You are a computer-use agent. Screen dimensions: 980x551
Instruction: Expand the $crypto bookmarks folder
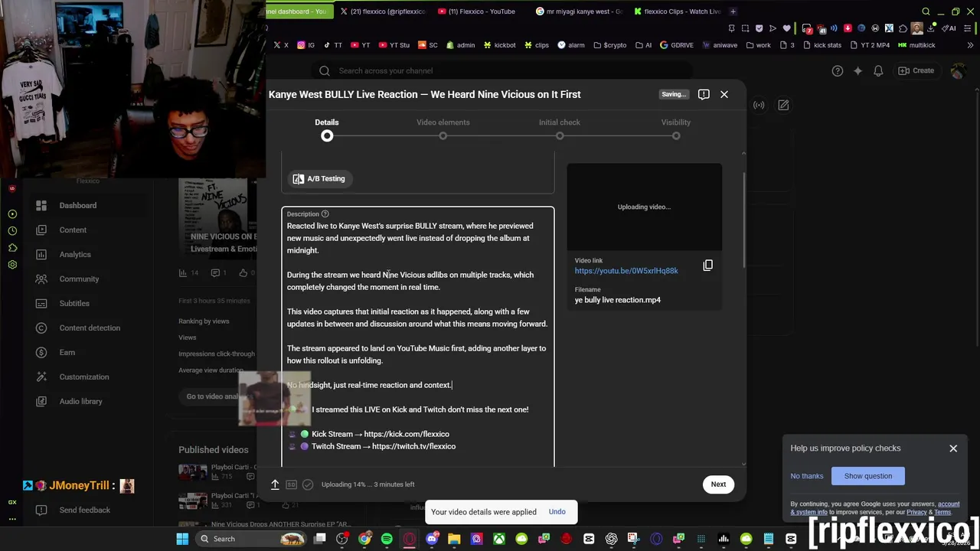[609, 45]
